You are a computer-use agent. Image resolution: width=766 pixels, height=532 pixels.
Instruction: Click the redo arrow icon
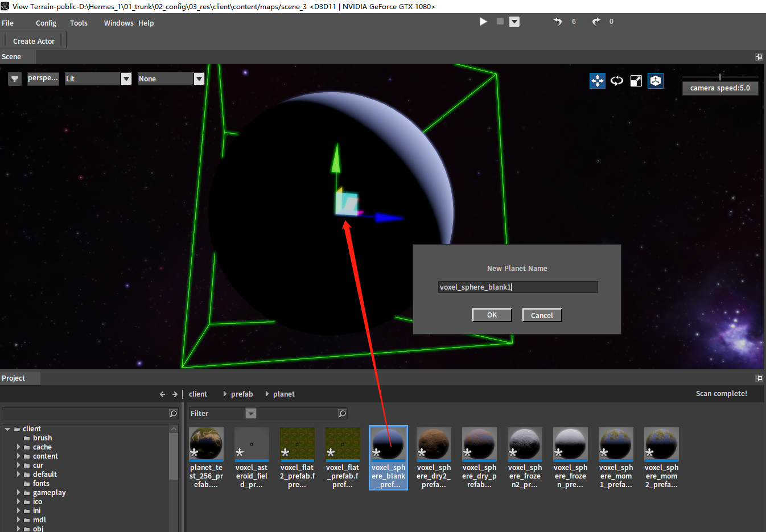[x=596, y=22]
